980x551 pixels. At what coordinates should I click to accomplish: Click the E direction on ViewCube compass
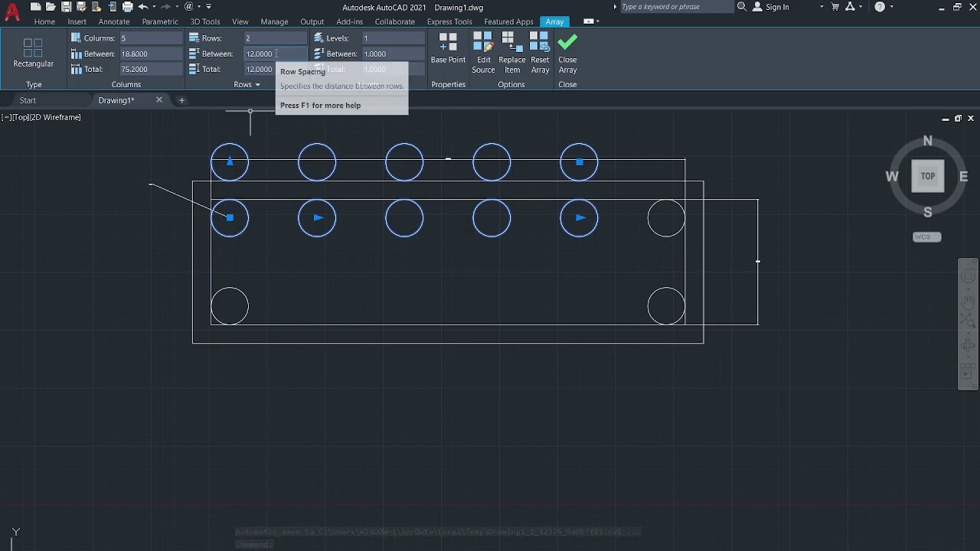[x=963, y=177]
